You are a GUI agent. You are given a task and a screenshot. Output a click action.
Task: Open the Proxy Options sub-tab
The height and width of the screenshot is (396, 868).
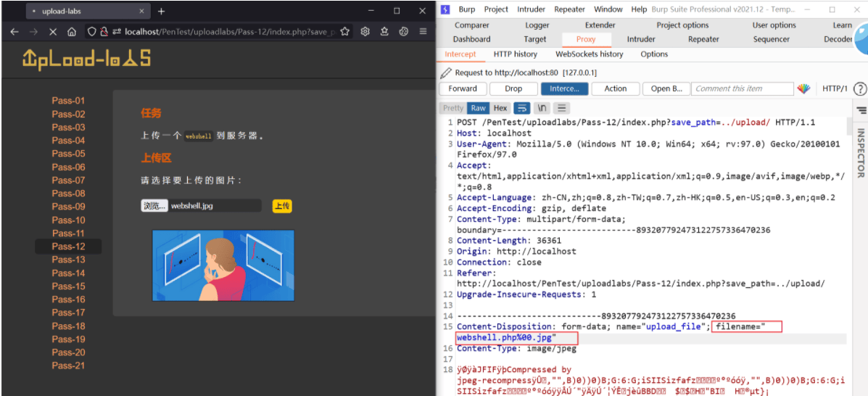[x=654, y=54]
